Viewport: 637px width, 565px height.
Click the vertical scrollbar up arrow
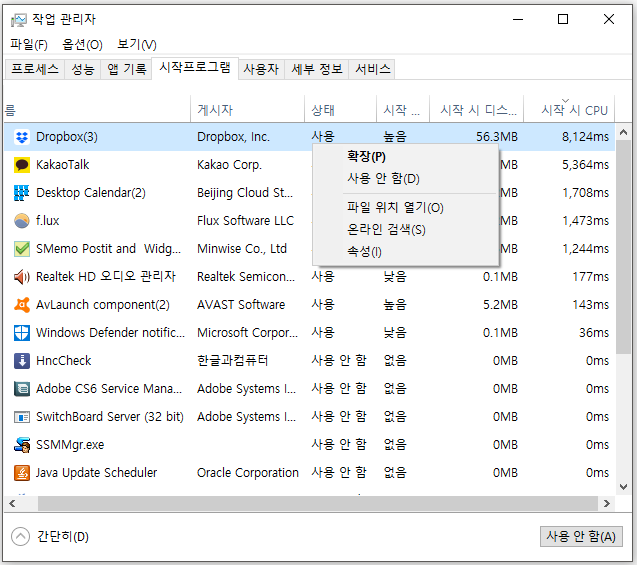(624, 132)
